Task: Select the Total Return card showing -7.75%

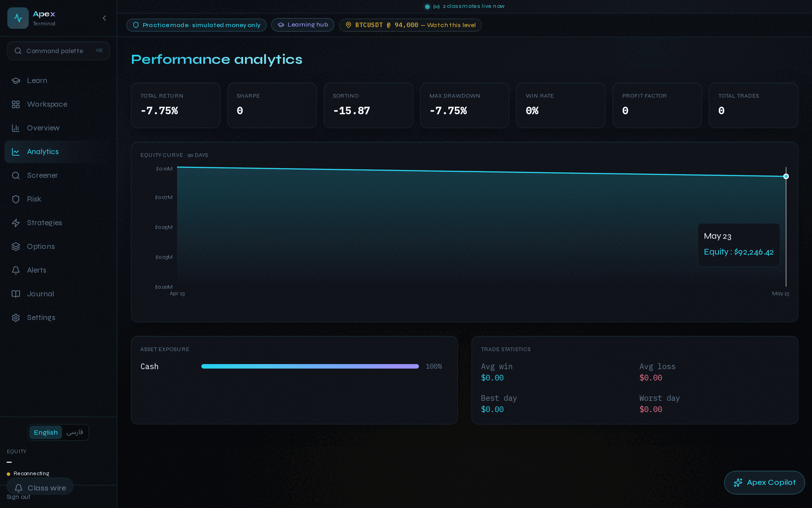Action: (x=175, y=105)
